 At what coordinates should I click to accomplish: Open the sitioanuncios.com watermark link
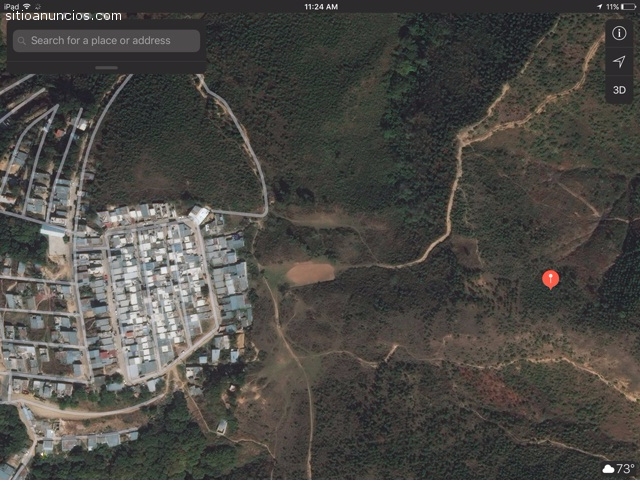coord(63,16)
